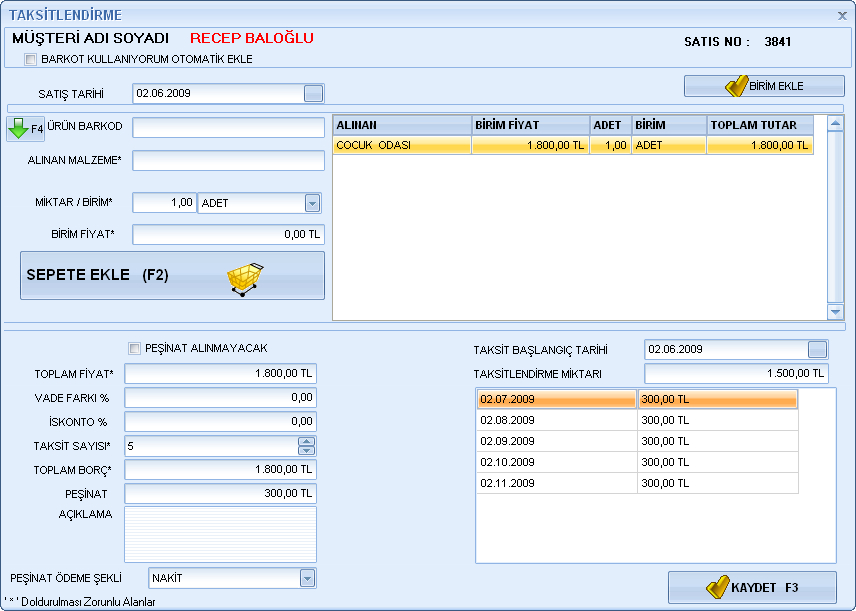
Task: Click the BİRİM column header
Action: tap(669, 125)
